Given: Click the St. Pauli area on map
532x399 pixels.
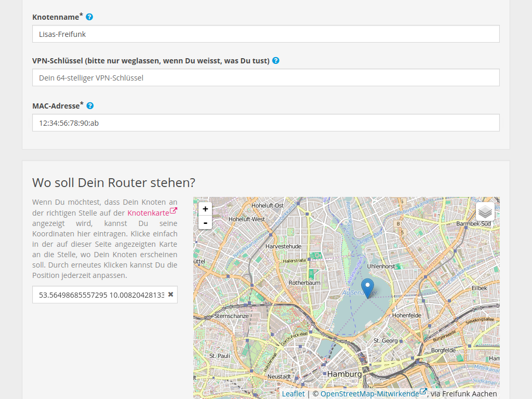Looking at the screenshot, I should tap(219, 356).
